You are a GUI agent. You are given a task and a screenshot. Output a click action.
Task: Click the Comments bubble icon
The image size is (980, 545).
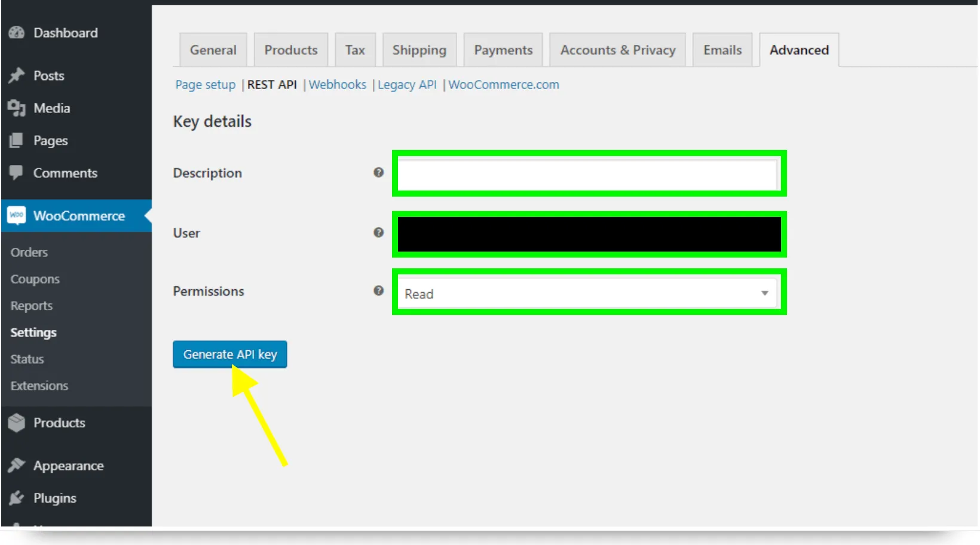pos(17,173)
